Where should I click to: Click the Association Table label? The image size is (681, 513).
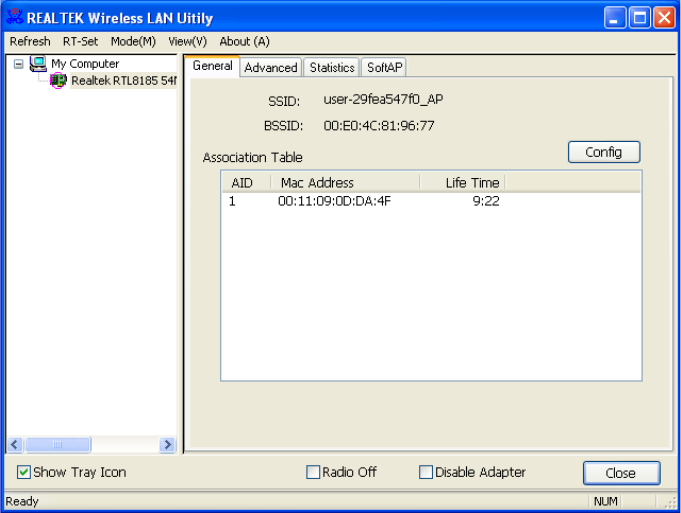(x=252, y=157)
